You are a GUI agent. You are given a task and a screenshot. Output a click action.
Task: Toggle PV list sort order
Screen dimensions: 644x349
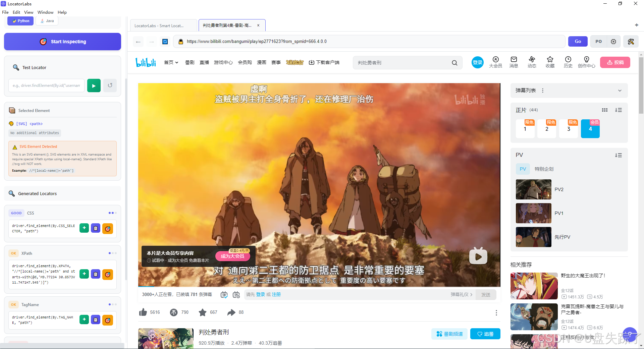point(619,155)
